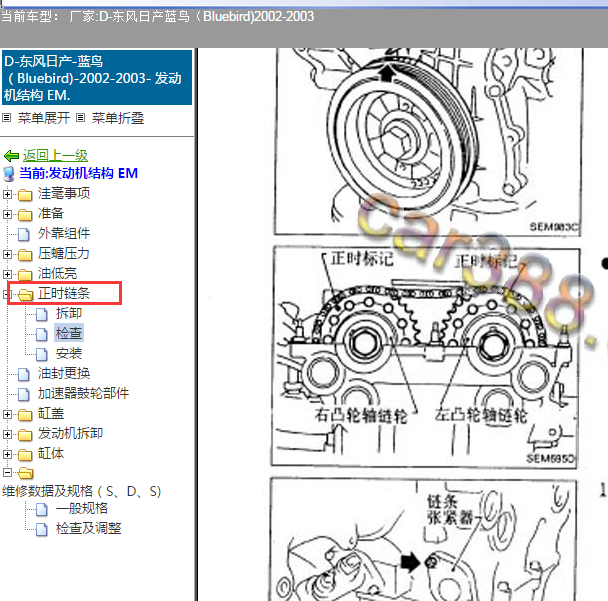Click the 菜单折叠 collapse-all menu button
Screen dimensions: 608x601
117,118
